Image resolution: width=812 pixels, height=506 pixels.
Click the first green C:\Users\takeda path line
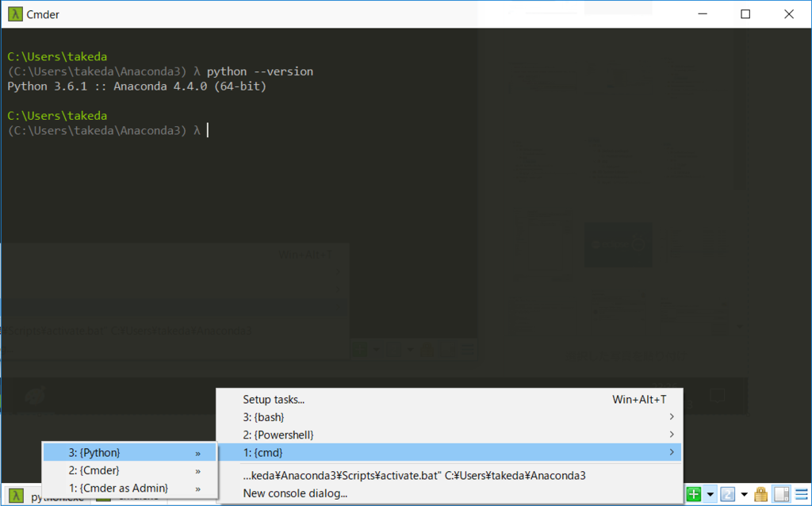pos(57,56)
